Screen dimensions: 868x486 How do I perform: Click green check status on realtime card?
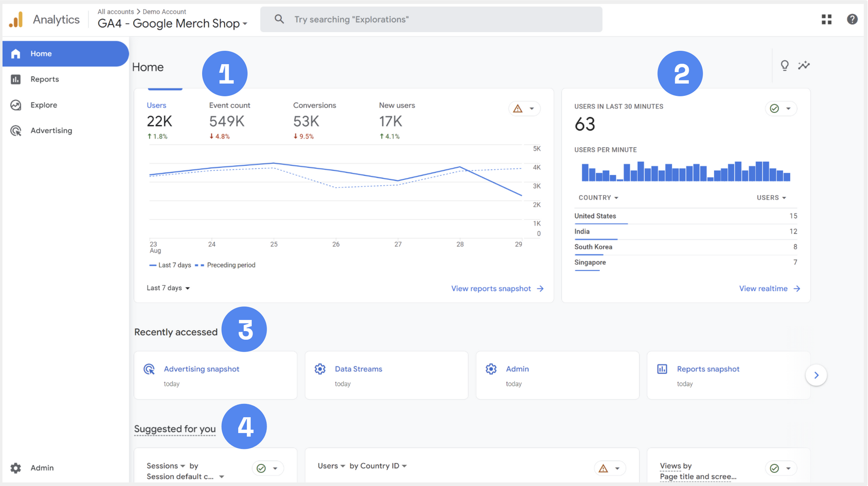(774, 108)
